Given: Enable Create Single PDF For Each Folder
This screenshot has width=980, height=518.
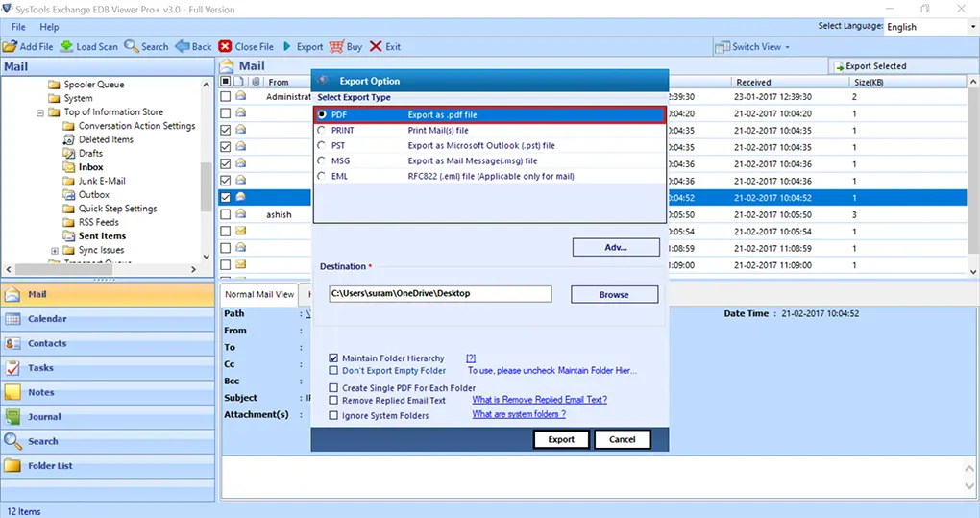Looking at the screenshot, I should [333, 388].
